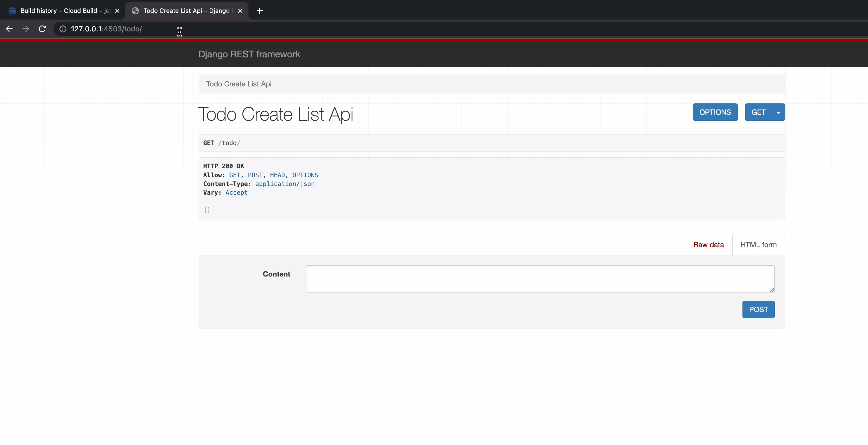
Task: Reload the current page
Action: tap(42, 29)
